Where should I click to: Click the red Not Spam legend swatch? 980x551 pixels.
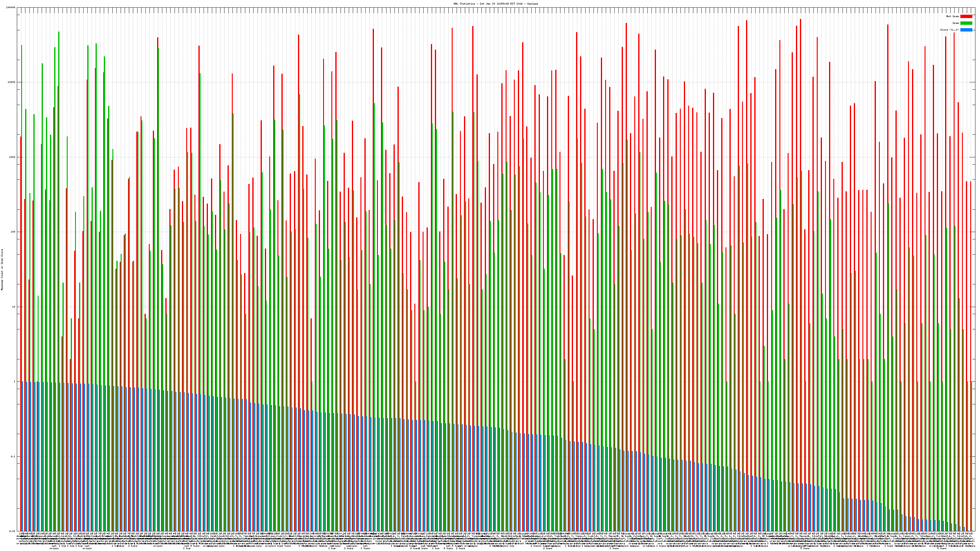(966, 16)
